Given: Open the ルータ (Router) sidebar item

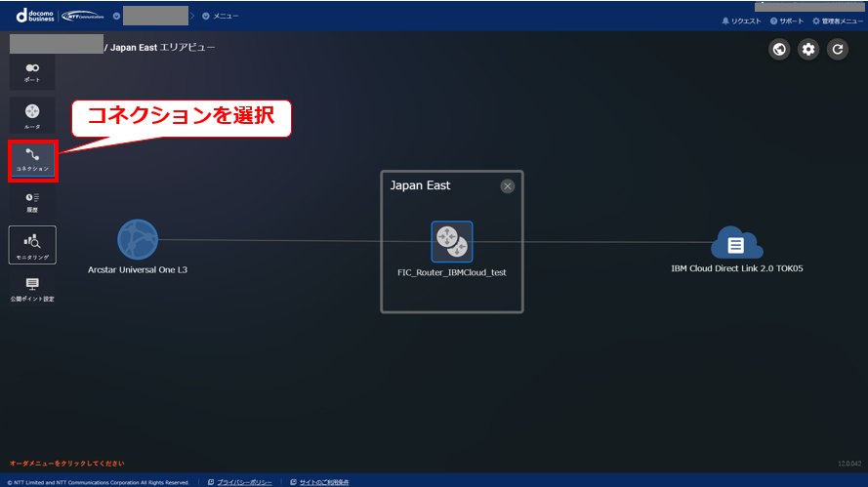Looking at the screenshot, I should pos(32,116).
